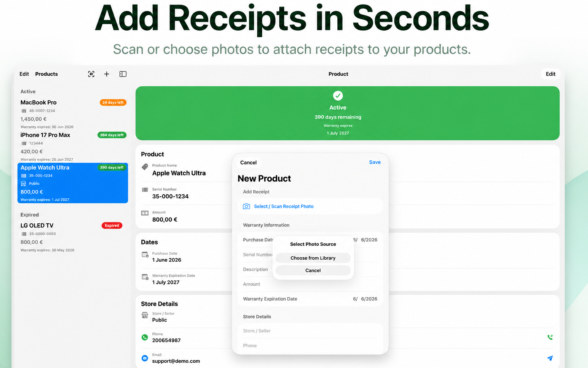Click the 1,450,00 € price text
The height and width of the screenshot is (368, 588).
33,119
